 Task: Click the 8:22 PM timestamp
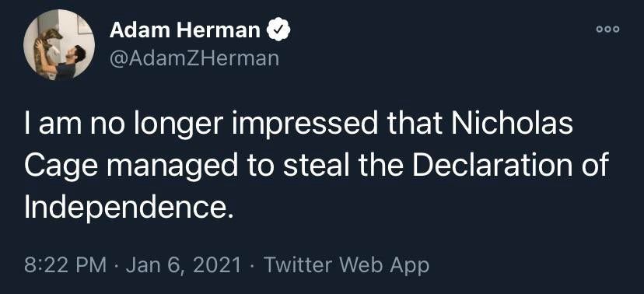[x=65, y=265]
